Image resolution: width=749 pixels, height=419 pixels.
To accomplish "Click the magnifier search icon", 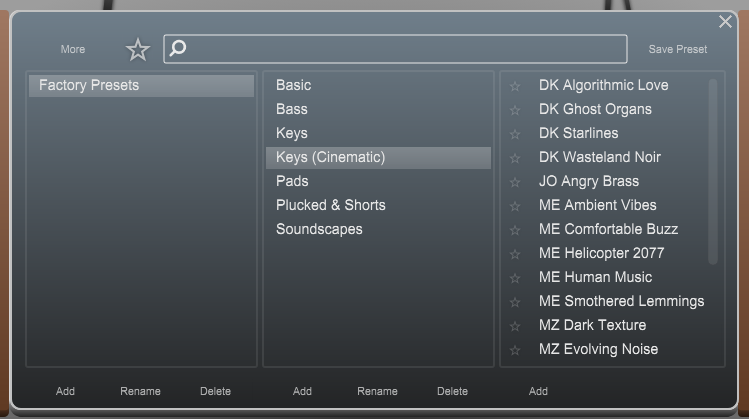I will coord(178,48).
